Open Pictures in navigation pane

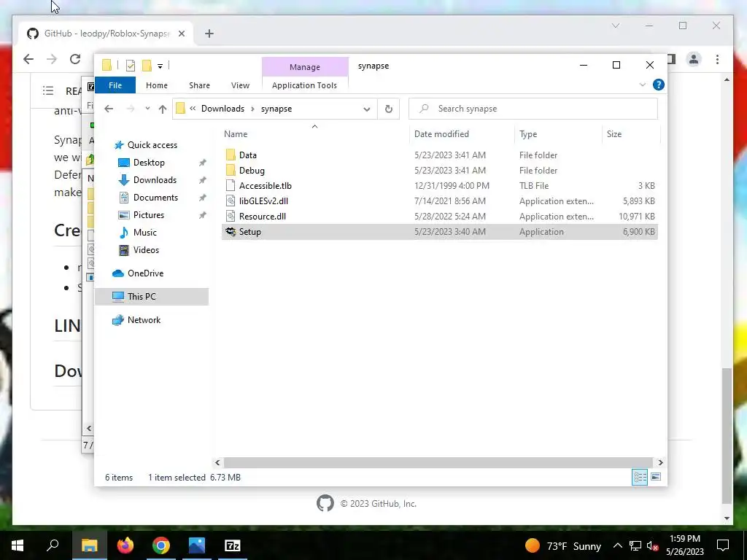(149, 215)
